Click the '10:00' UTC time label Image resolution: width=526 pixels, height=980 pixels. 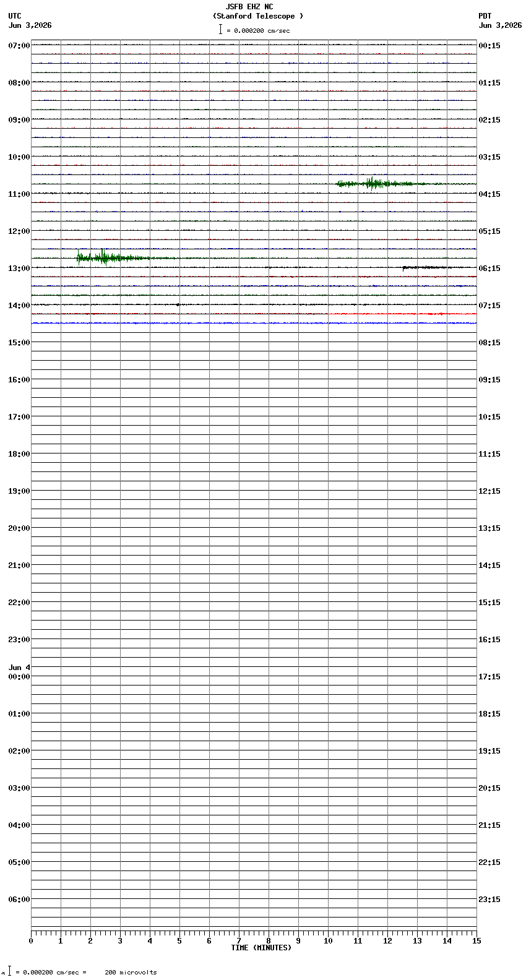coord(19,157)
